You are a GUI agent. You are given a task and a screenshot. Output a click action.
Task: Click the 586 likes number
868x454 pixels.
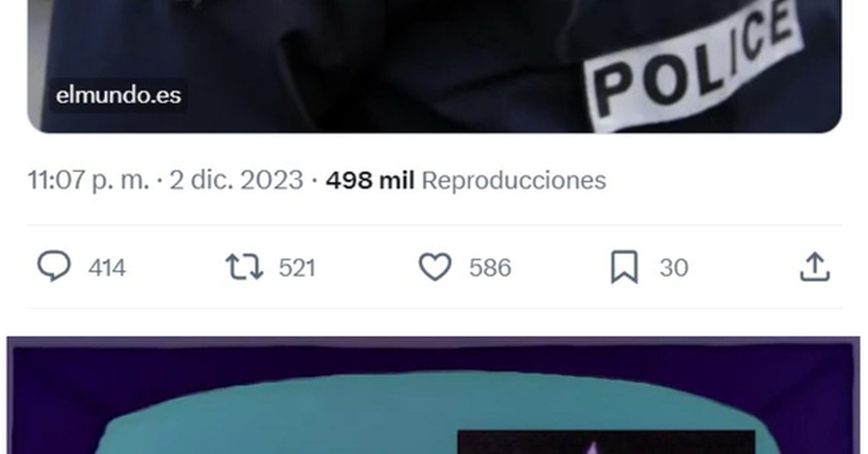490,268
